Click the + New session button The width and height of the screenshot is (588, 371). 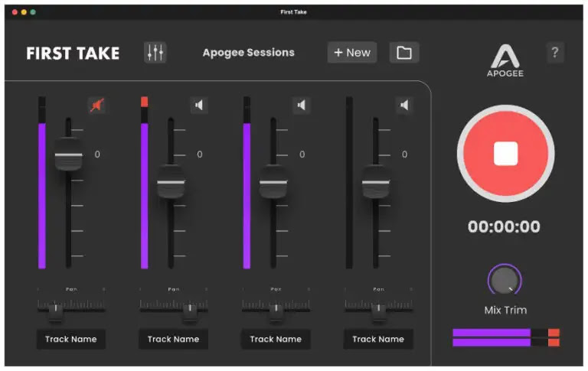[x=352, y=53]
